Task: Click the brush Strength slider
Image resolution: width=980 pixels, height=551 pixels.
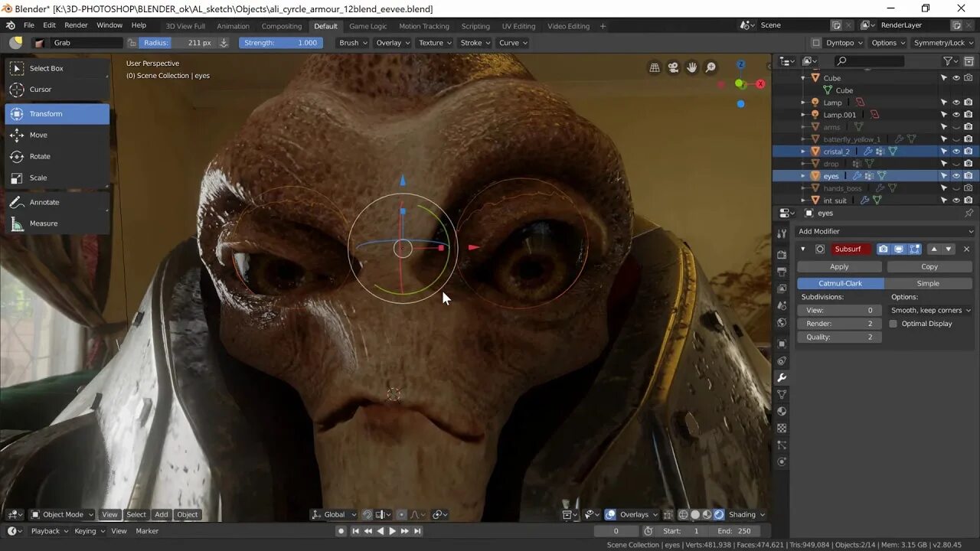Action: 280,43
